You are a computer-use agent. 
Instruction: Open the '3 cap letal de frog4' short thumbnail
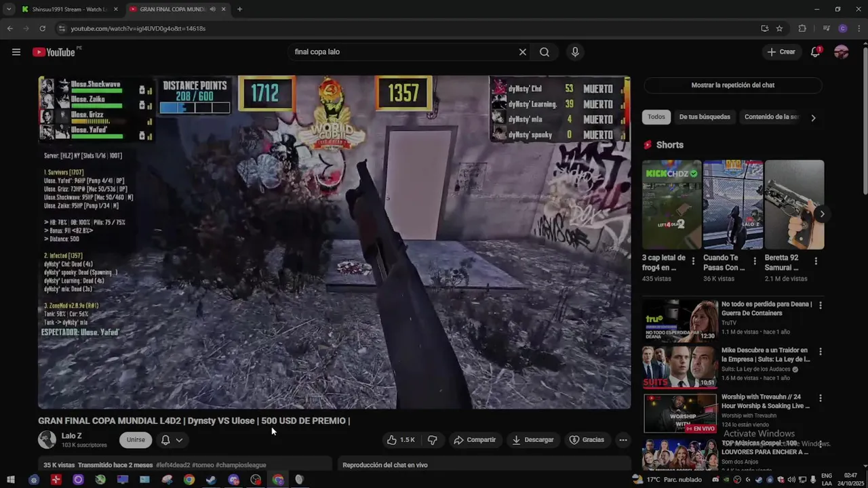coord(671,205)
